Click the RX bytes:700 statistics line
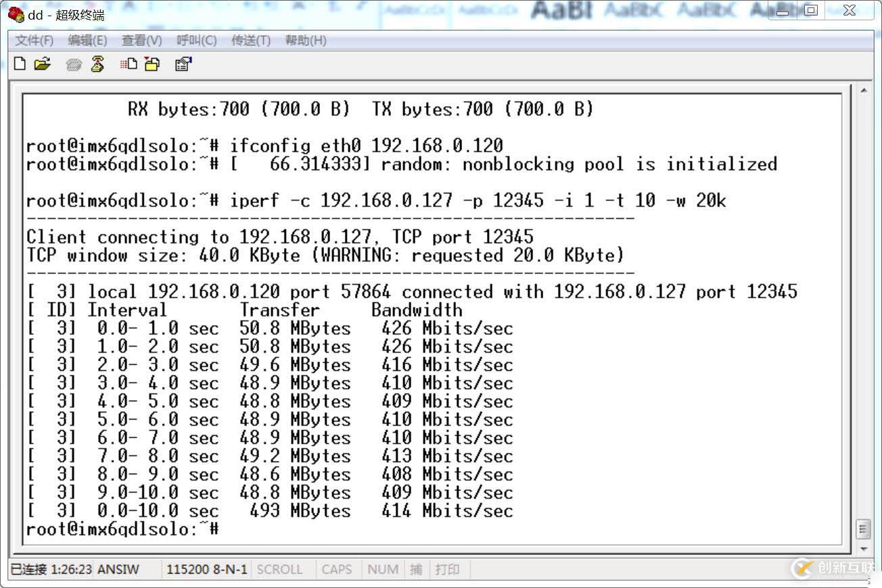Screen dimensions: 882x588 361,109
